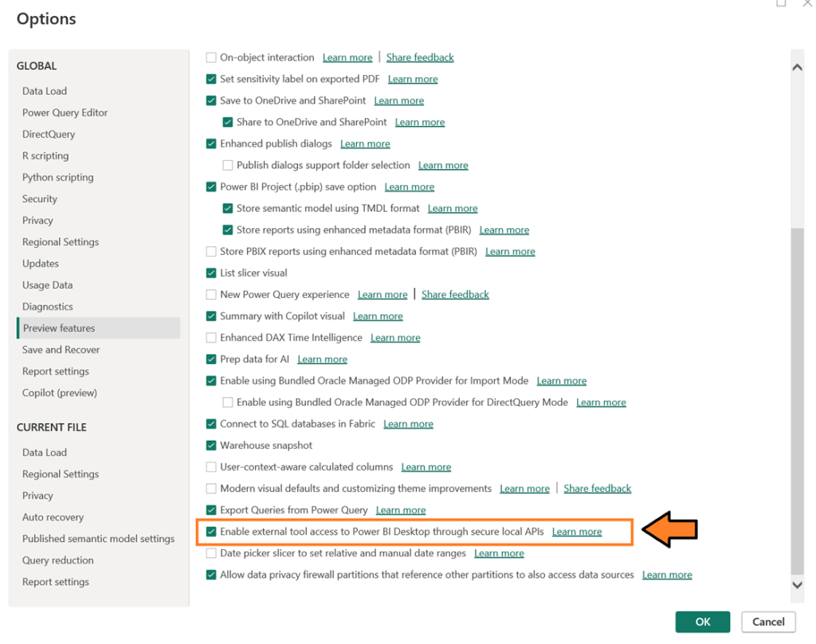Toggle Enable external tool access checkbox
816x644 pixels.
coord(210,532)
